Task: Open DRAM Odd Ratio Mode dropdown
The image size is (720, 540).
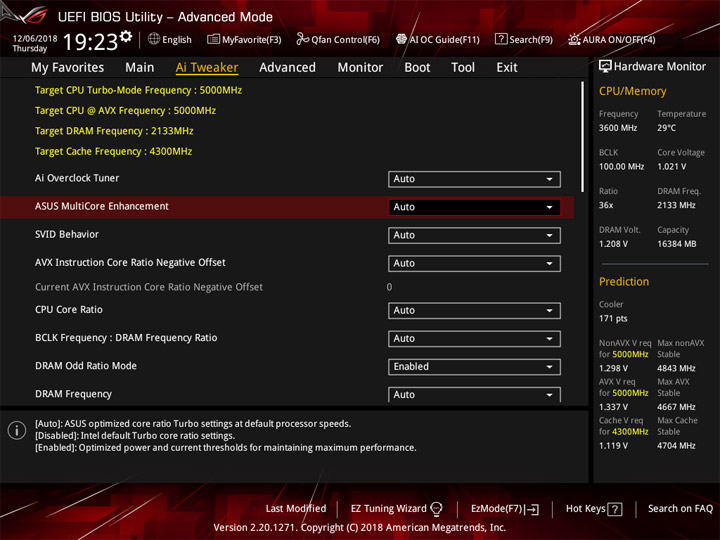Action: [474, 367]
